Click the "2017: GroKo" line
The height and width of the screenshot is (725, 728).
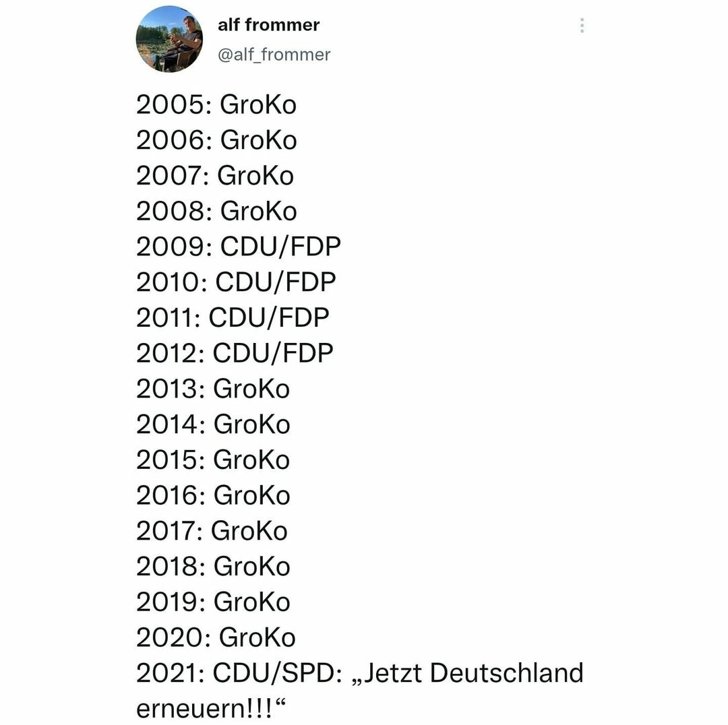[212, 531]
